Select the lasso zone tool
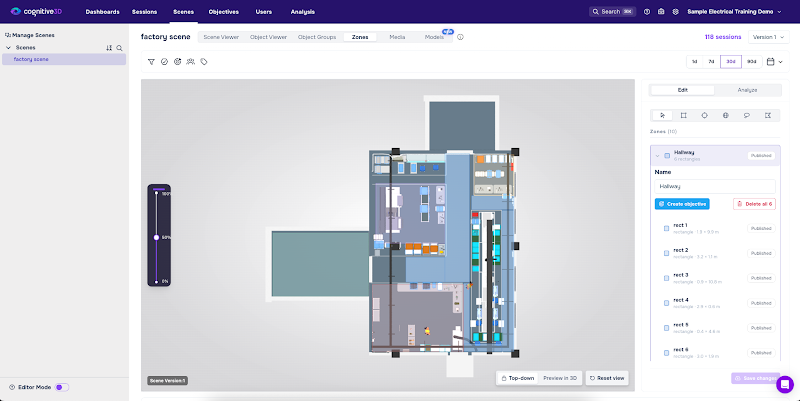The height and width of the screenshot is (401, 800). tap(746, 115)
